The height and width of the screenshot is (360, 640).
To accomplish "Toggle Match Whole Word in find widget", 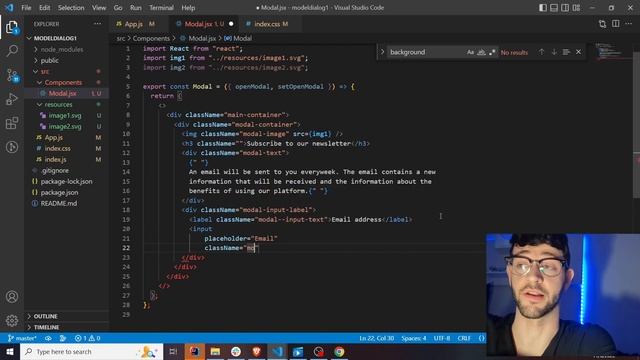I will pyautogui.click(x=481, y=52).
